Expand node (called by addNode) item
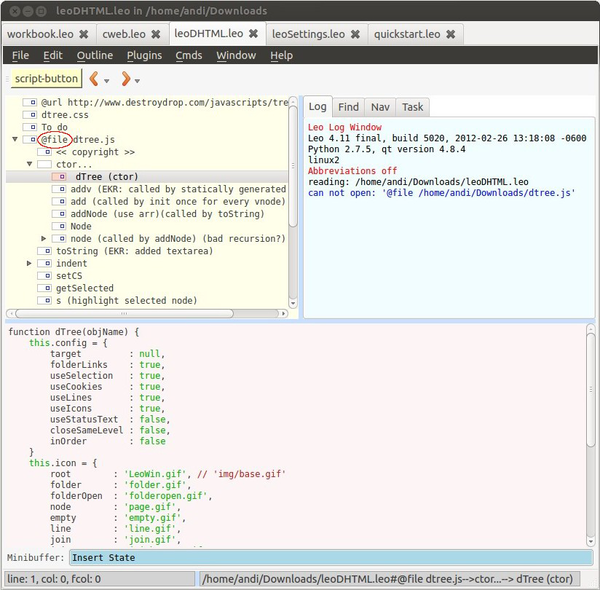Image resolution: width=600 pixels, height=590 pixels. click(44, 238)
